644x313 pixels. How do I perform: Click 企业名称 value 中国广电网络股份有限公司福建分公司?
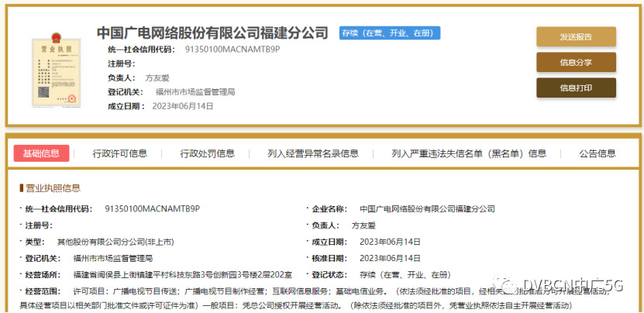pos(427,208)
